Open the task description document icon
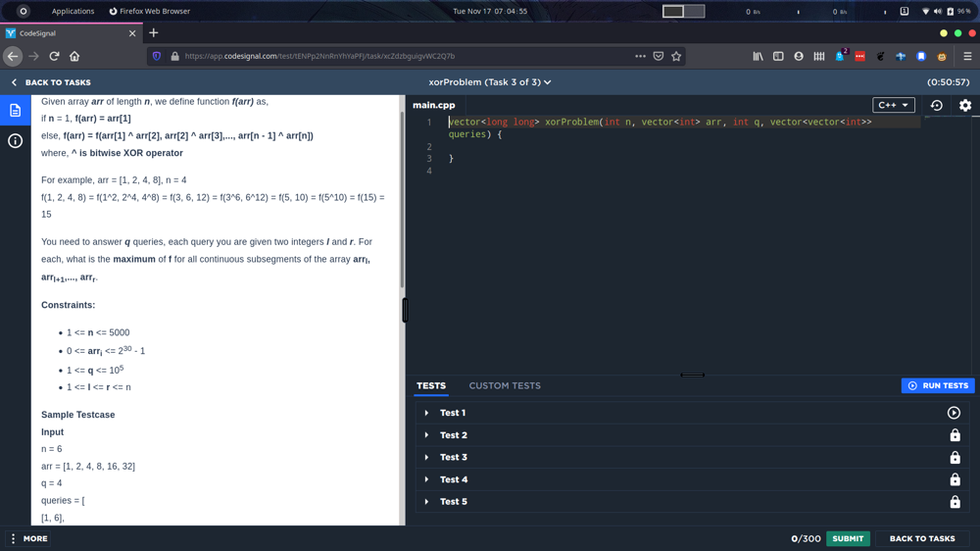The height and width of the screenshot is (551, 980). pos(15,111)
